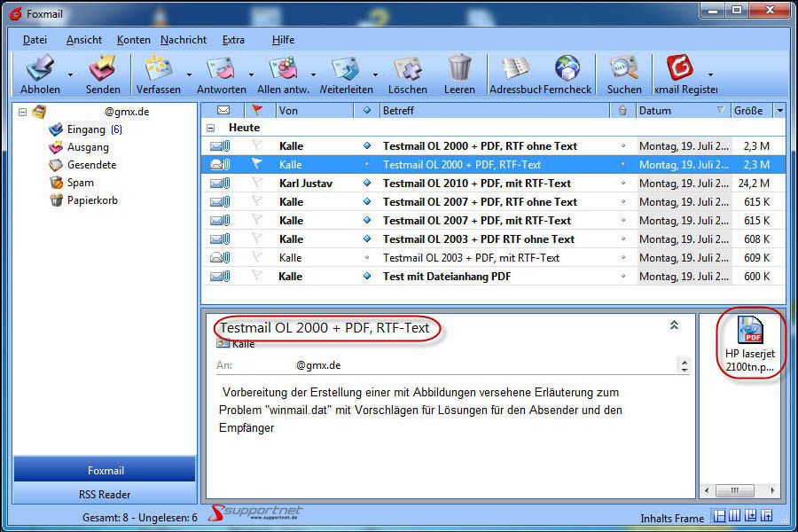The height and width of the screenshot is (532, 798).
Task: Open the Extra menu
Action: coord(233,39)
